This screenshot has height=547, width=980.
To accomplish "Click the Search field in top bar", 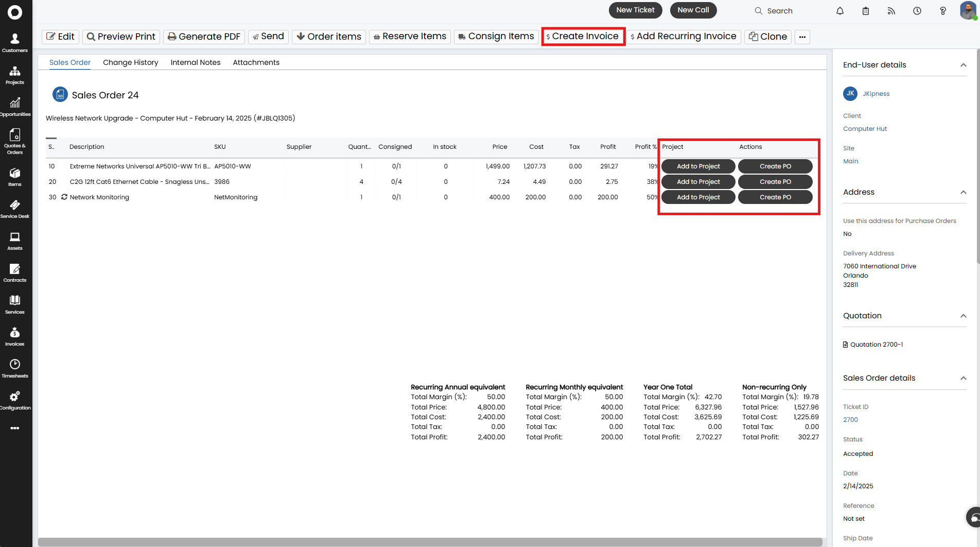I will click(779, 11).
